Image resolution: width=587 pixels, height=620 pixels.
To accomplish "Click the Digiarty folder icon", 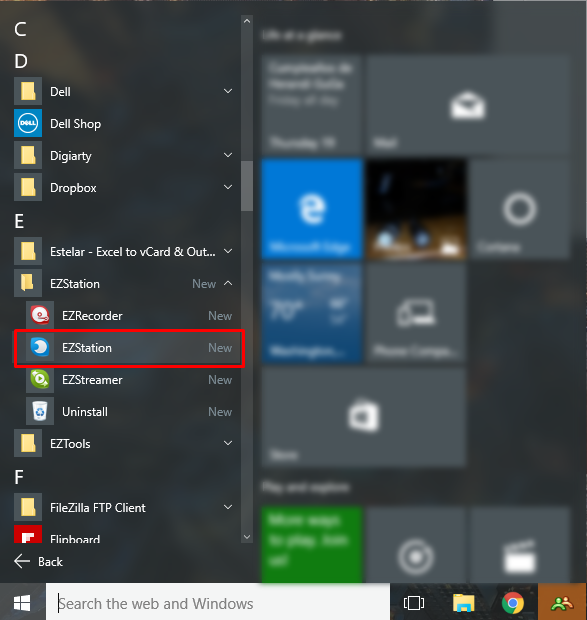I will point(28,155).
